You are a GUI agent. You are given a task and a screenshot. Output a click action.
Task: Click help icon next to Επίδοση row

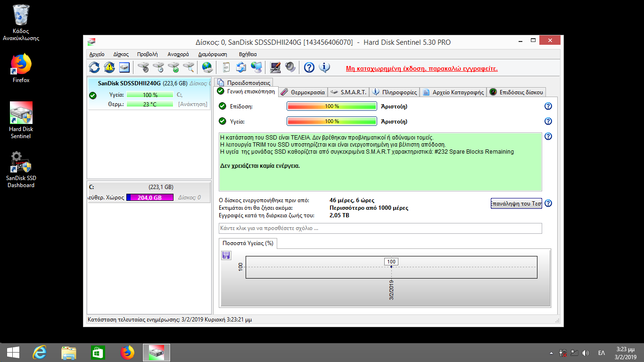click(548, 106)
